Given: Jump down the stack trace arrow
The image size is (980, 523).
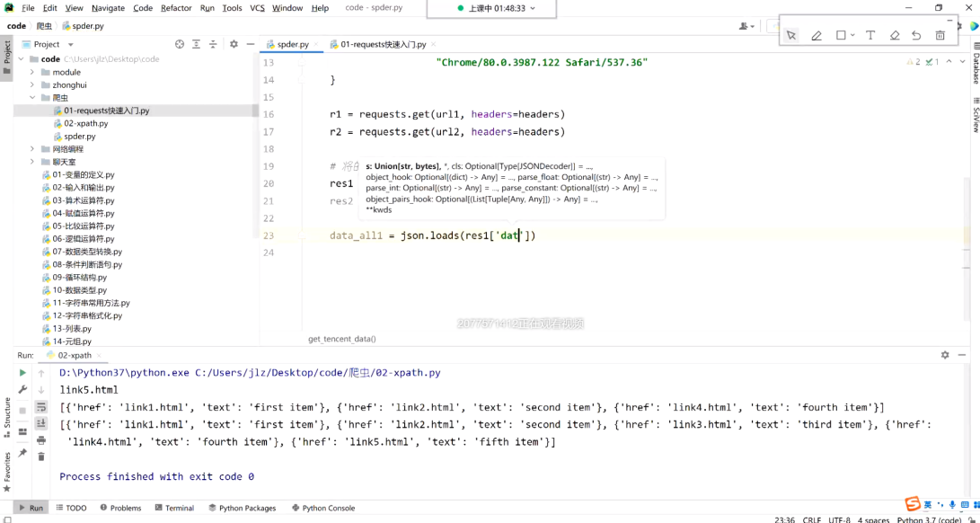Looking at the screenshot, I should pyautogui.click(x=41, y=390).
